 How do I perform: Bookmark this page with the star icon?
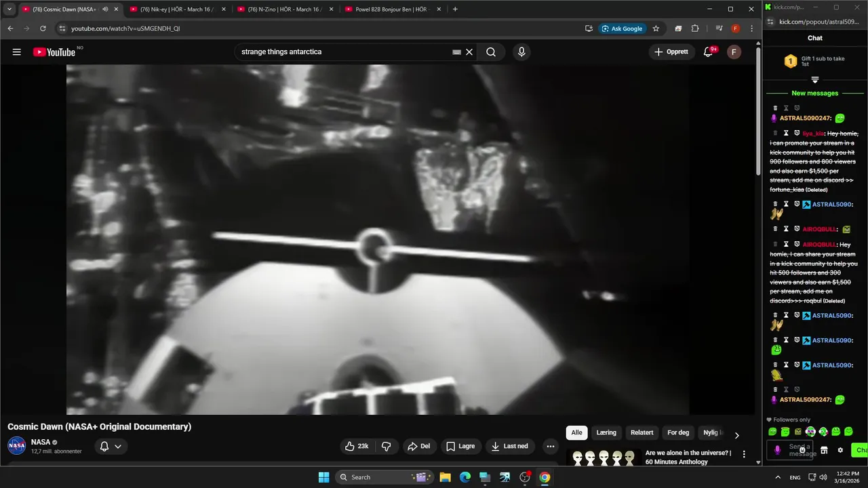tap(656, 28)
